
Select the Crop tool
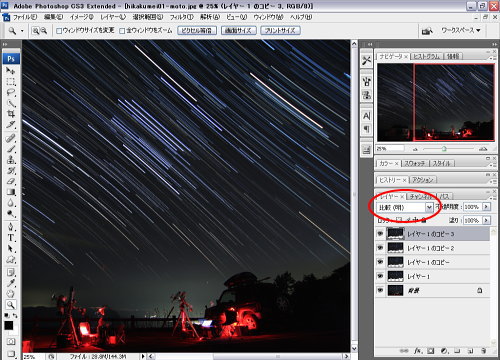tap(11, 114)
